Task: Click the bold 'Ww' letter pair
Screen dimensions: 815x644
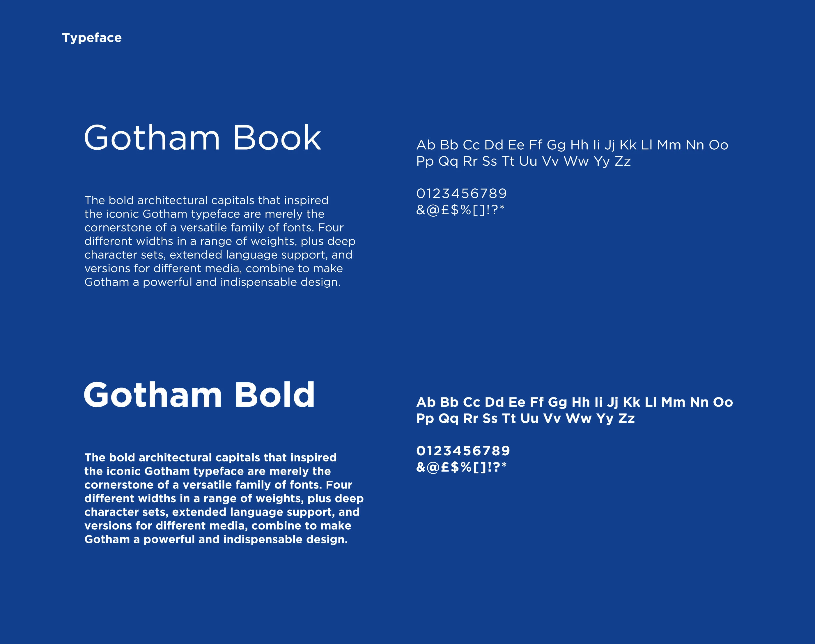Action: click(x=578, y=419)
